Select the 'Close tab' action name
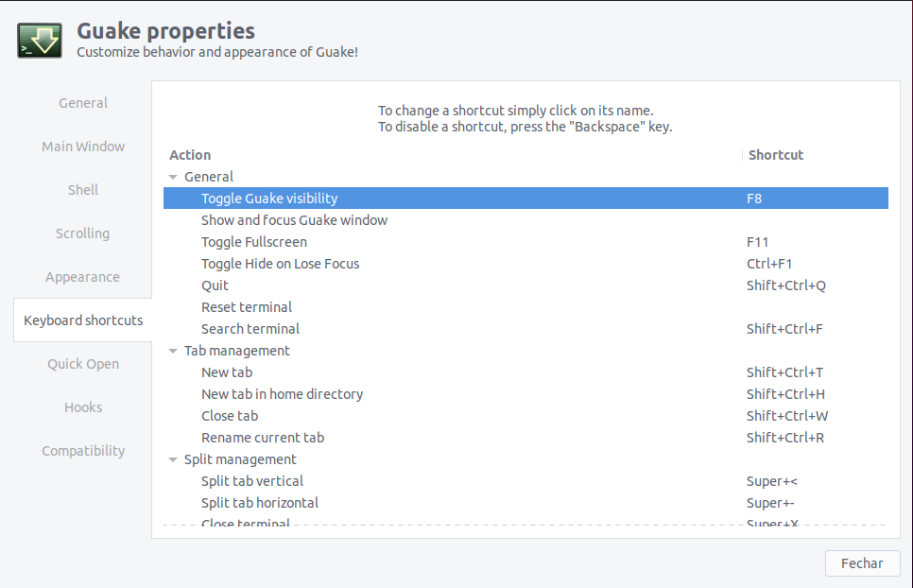The width and height of the screenshot is (913, 588). (x=230, y=416)
